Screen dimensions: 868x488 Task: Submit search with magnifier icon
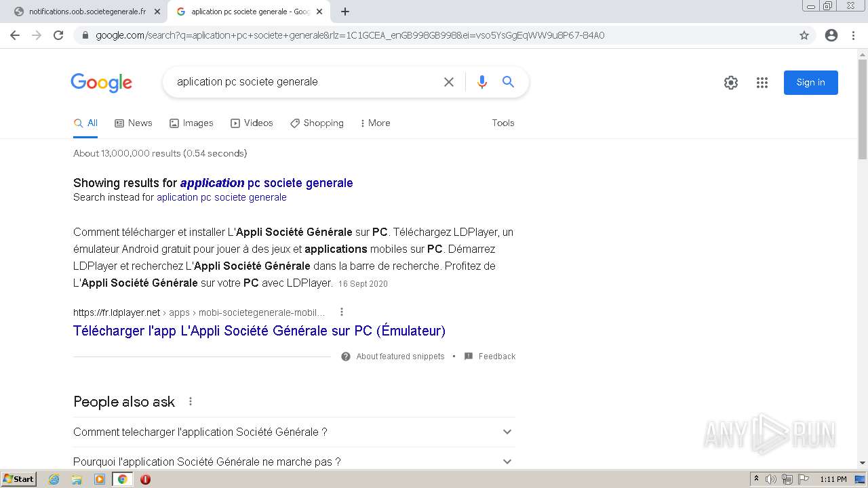tap(508, 82)
